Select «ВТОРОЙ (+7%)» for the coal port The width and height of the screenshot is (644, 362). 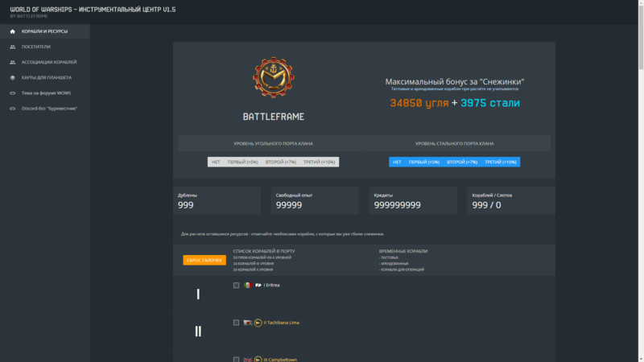pyautogui.click(x=280, y=162)
